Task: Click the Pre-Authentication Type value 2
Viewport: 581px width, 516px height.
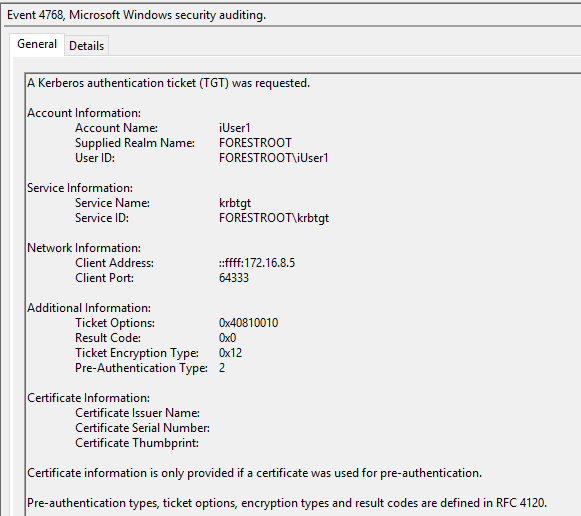Action: (222, 368)
